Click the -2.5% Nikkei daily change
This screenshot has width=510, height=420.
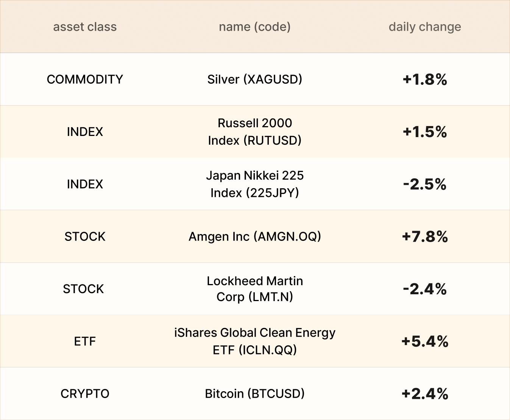point(425,184)
